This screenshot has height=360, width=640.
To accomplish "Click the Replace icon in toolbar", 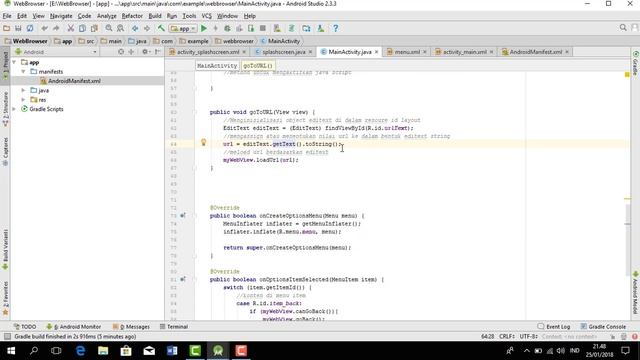I will [120, 28].
